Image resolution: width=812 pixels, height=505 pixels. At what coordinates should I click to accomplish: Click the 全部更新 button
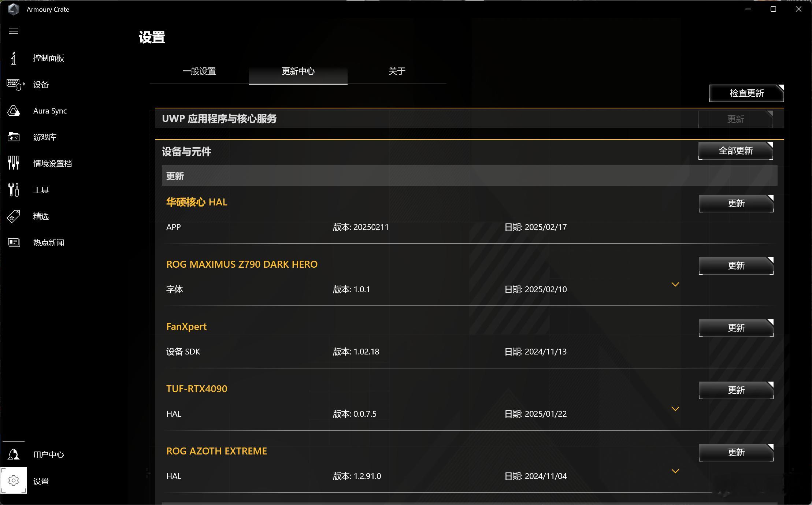point(736,151)
